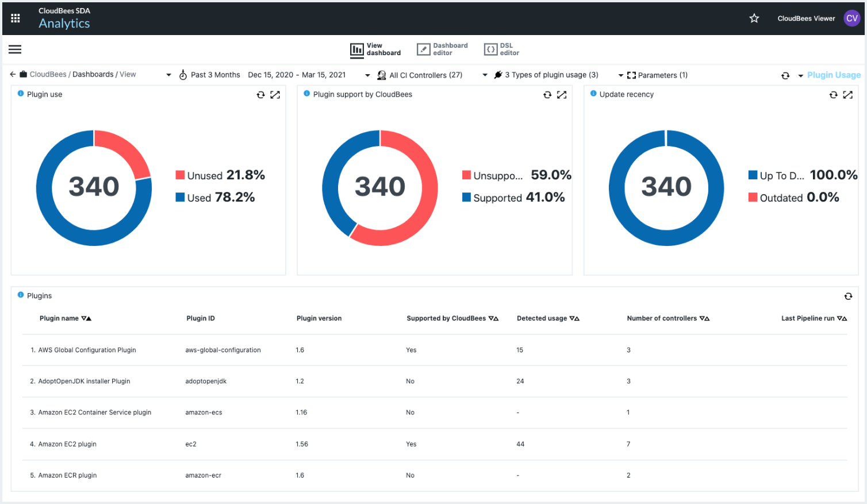Select row AWS Global Configuration Plugin
Image resolution: width=867 pixels, height=504 pixels.
pos(435,350)
